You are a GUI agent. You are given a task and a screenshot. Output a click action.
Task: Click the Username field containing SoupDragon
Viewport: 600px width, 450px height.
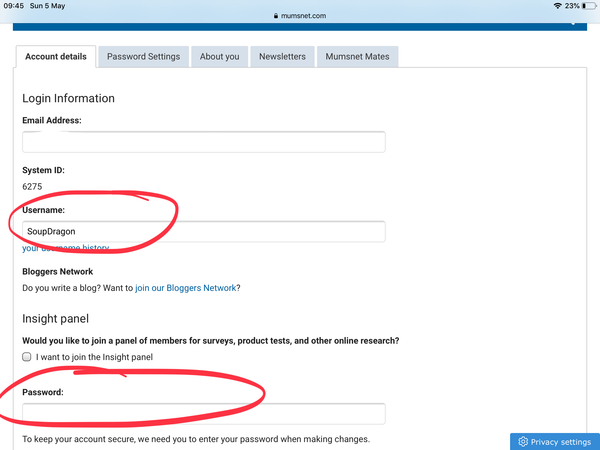203,231
